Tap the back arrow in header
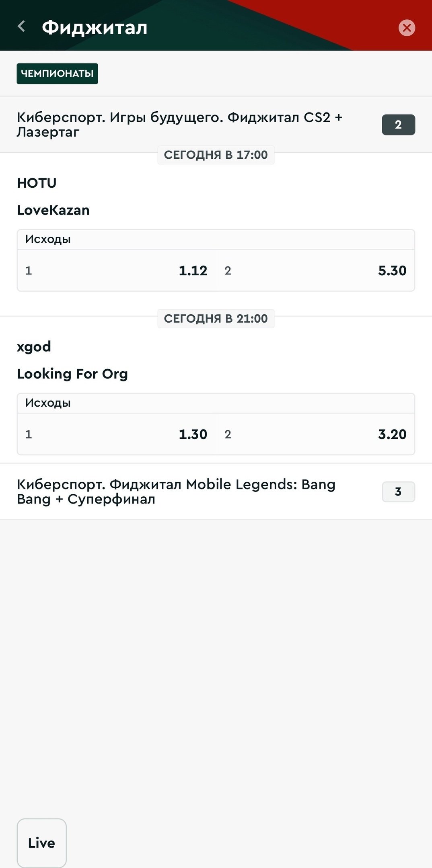The height and width of the screenshot is (868, 432). pos(22,27)
